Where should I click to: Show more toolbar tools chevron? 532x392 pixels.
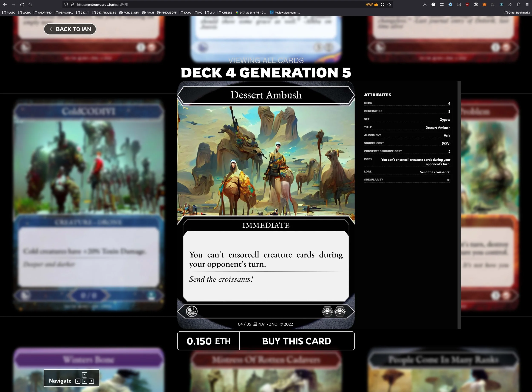(510, 4)
